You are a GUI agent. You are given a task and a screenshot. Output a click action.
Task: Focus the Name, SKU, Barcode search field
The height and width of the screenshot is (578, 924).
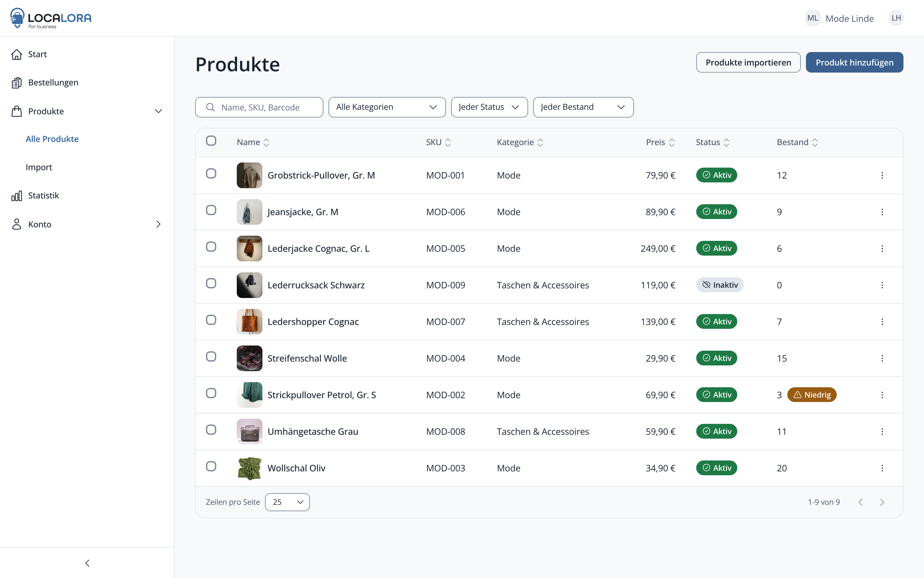click(x=259, y=107)
